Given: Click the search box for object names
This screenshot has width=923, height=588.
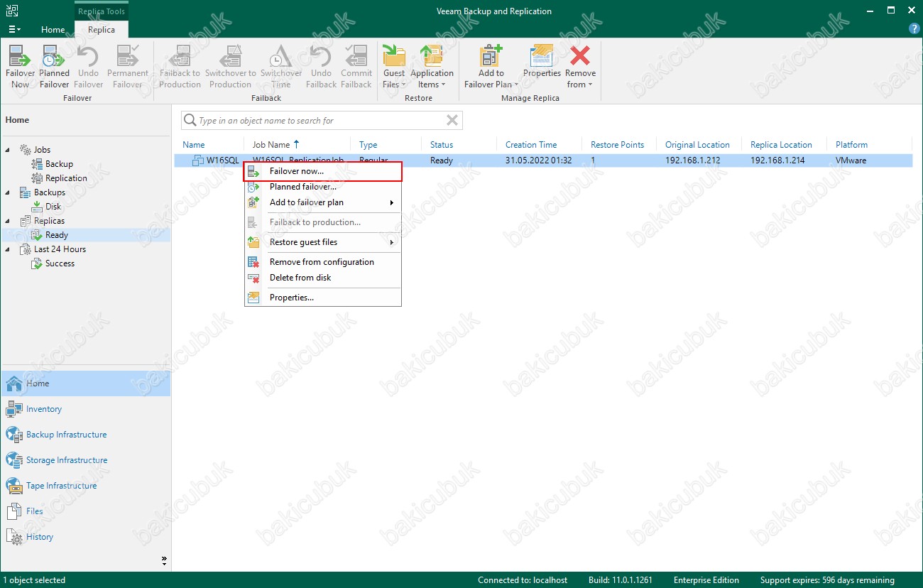Looking at the screenshot, I should 321,121.
